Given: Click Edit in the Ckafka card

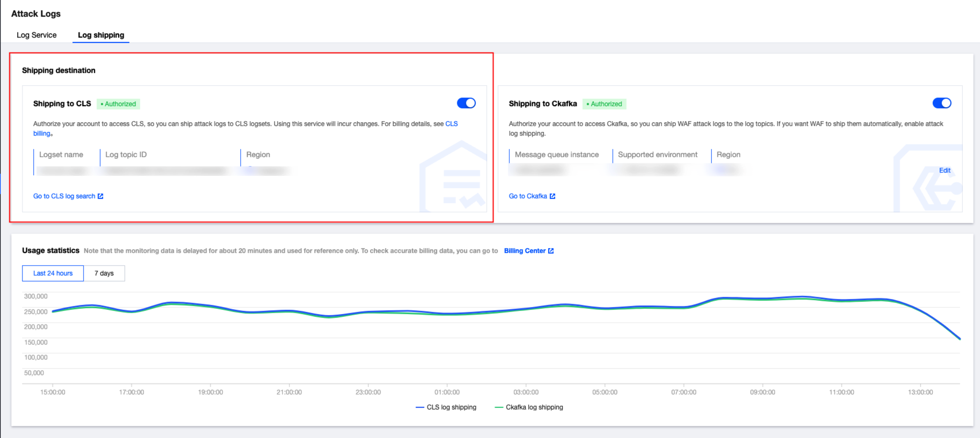Looking at the screenshot, I should (x=945, y=170).
